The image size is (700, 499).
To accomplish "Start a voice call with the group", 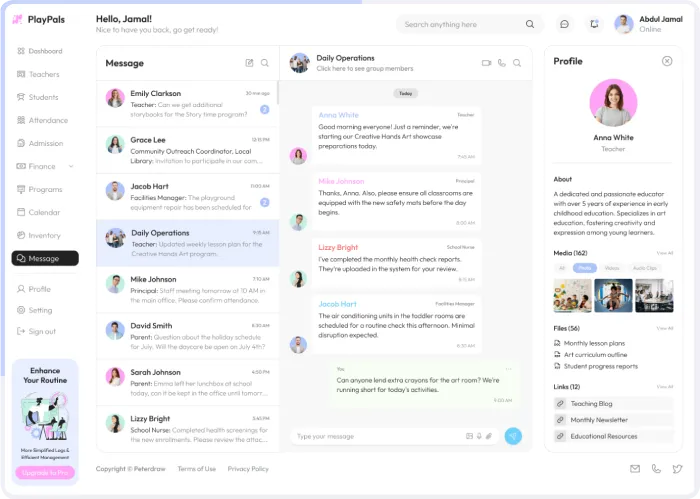I will tap(502, 63).
